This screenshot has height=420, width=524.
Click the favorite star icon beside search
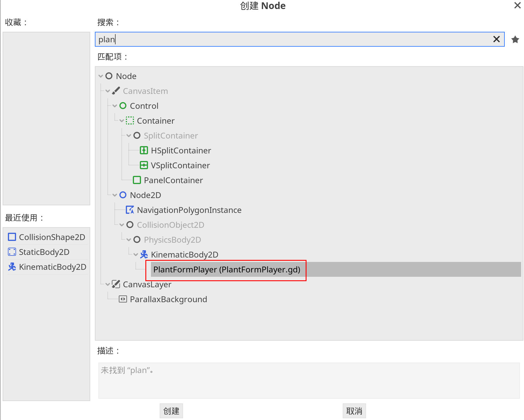(515, 39)
